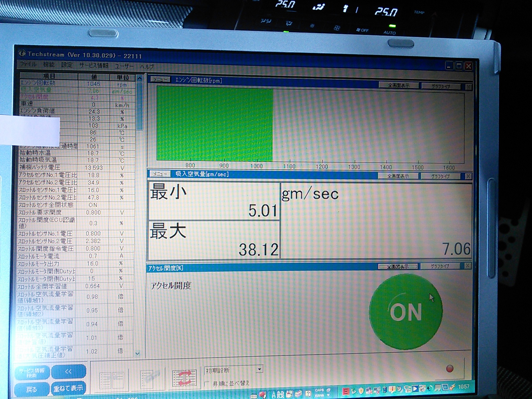The image size is (532, 399).
Task: Tick the 昇順に並べ替え checkbox
Action: 207,384
